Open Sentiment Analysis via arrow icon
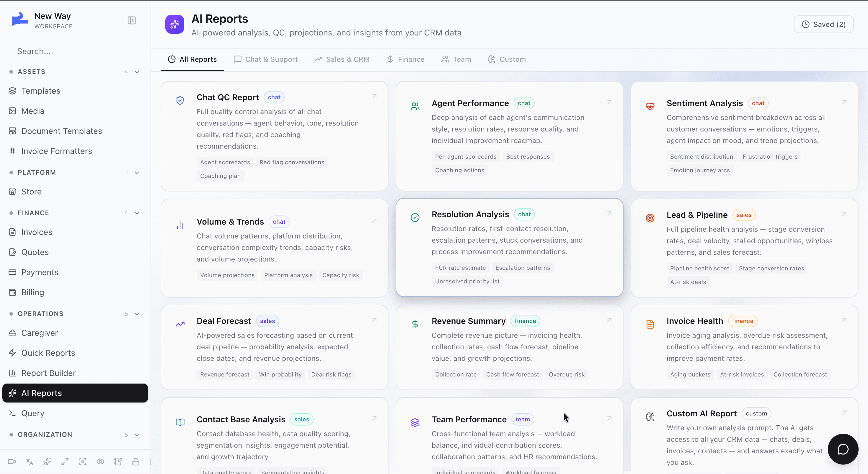 tap(844, 102)
